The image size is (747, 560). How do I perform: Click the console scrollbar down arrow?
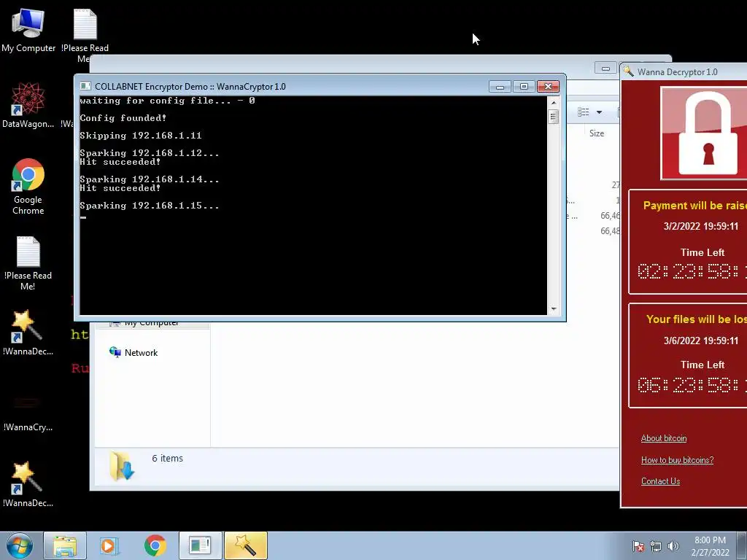pyautogui.click(x=554, y=309)
